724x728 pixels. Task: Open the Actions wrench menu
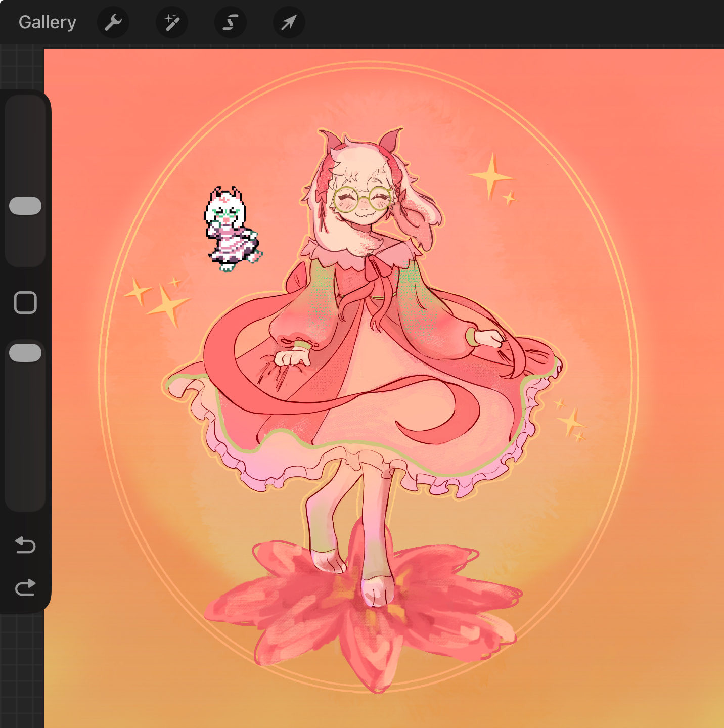(113, 22)
